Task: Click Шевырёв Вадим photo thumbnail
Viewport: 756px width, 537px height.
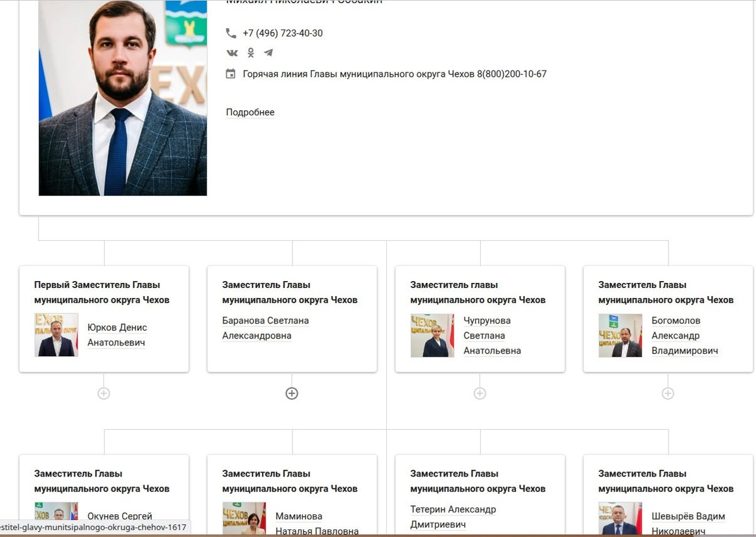Action: coord(621,519)
